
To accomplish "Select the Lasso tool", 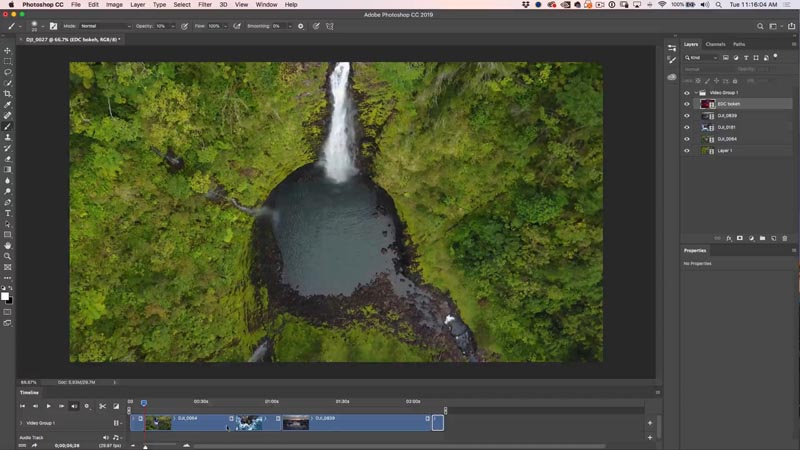I will [8, 72].
